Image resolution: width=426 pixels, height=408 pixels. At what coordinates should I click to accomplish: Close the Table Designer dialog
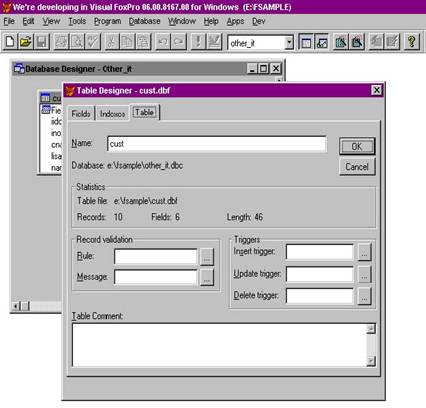[377, 90]
